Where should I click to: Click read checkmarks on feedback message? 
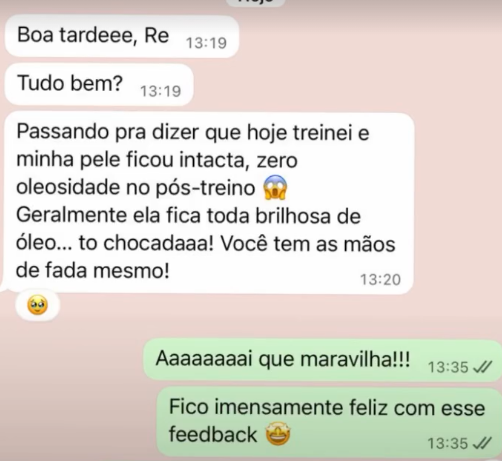[x=482, y=443]
